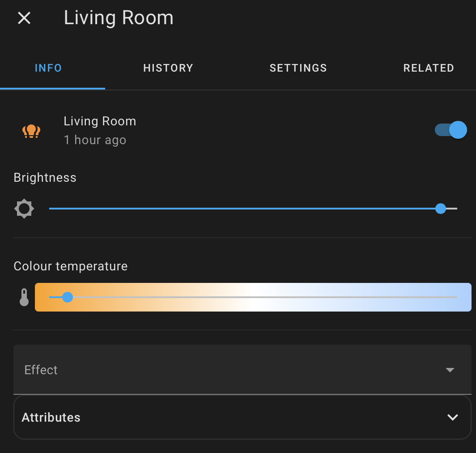Click the colour temperature slider handle
Viewport: 476px width, 453px height.
click(x=68, y=297)
